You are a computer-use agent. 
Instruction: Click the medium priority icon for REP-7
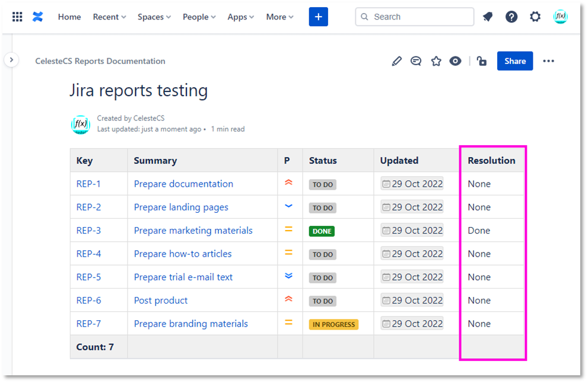[288, 323]
